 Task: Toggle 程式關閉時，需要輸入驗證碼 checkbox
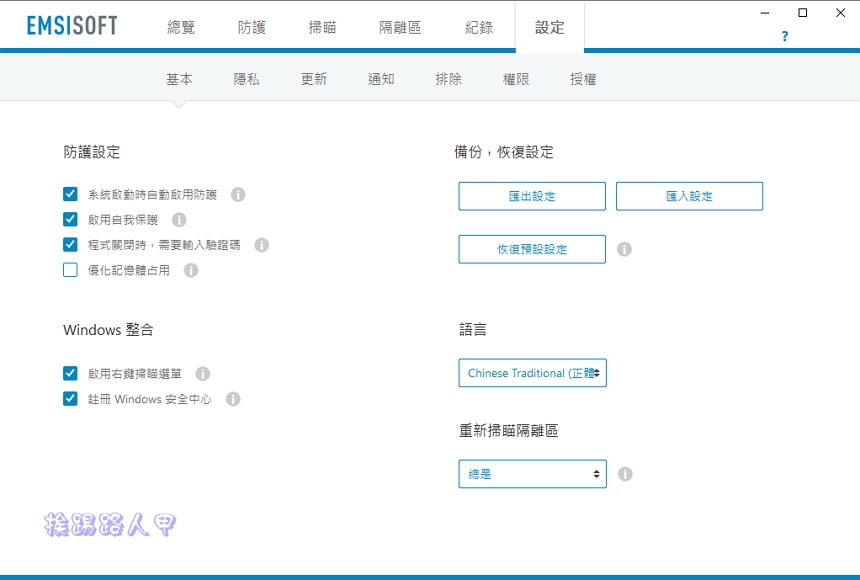click(70, 244)
